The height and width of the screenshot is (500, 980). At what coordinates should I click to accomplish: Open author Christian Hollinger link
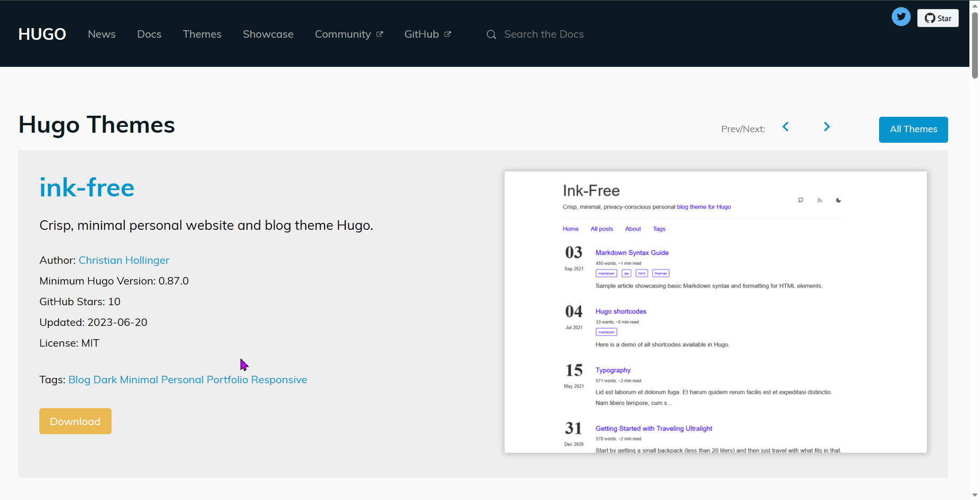tap(124, 260)
